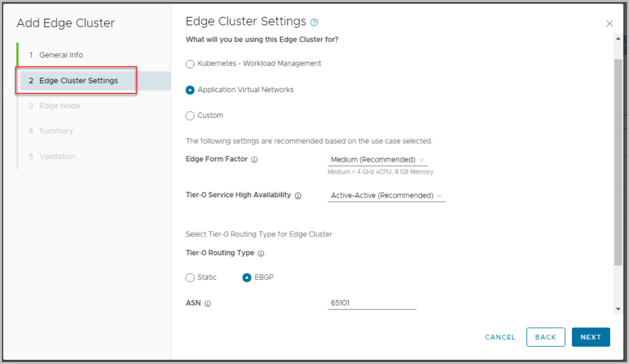Click the BACK button
629x364 pixels.
pyautogui.click(x=545, y=337)
